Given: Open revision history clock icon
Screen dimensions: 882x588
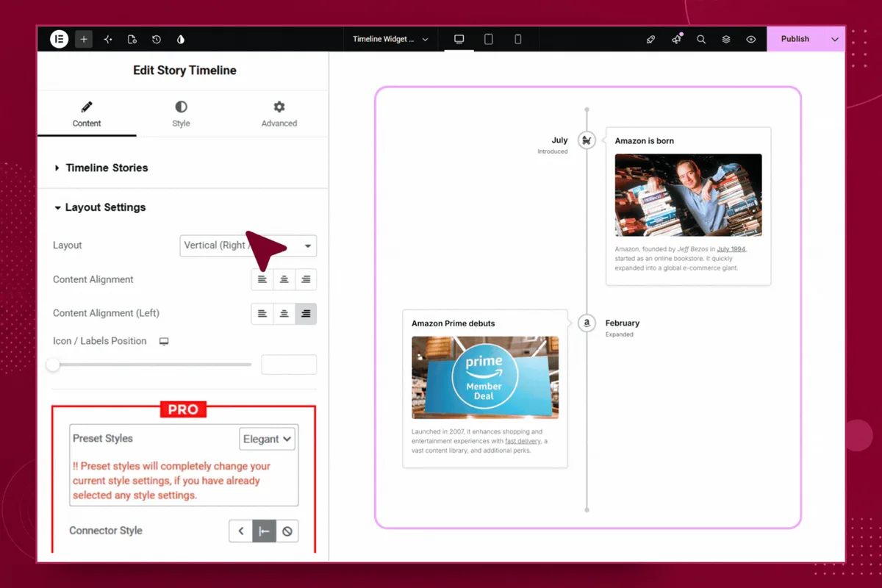Looking at the screenshot, I should pos(157,39).
